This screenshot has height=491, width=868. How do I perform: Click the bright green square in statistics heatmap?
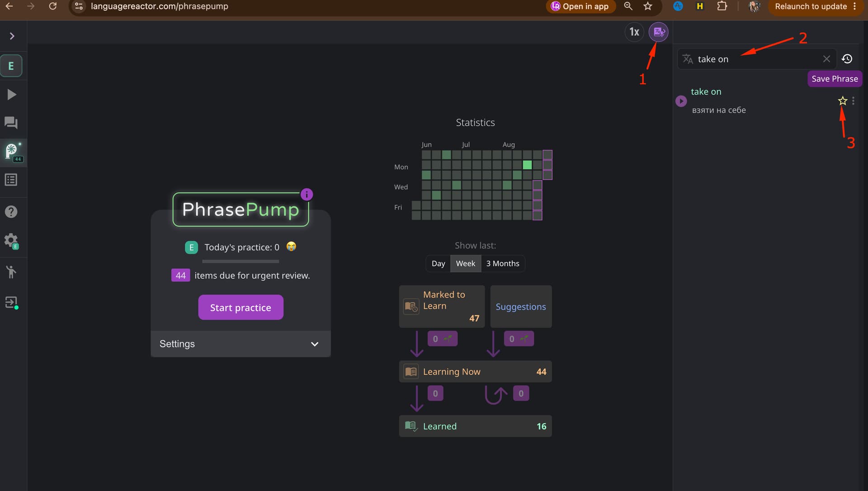tap(527, 165)
